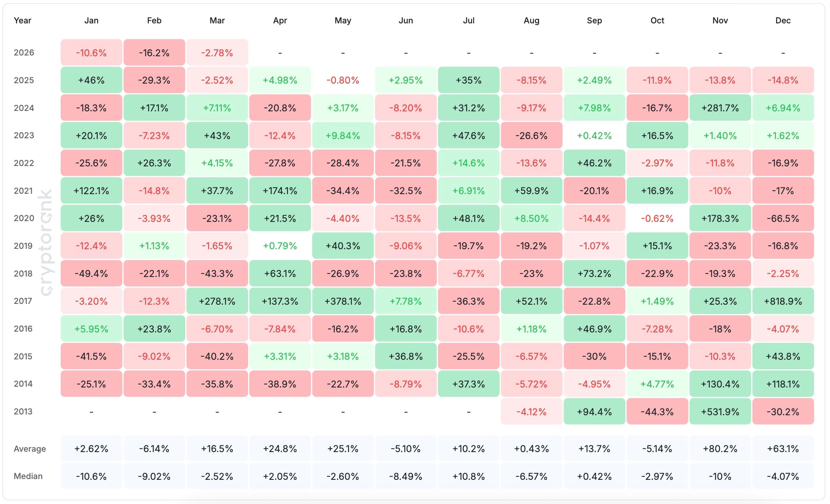
Task: Click the -2.78% cell for March 2026
Action: point(217,53)
